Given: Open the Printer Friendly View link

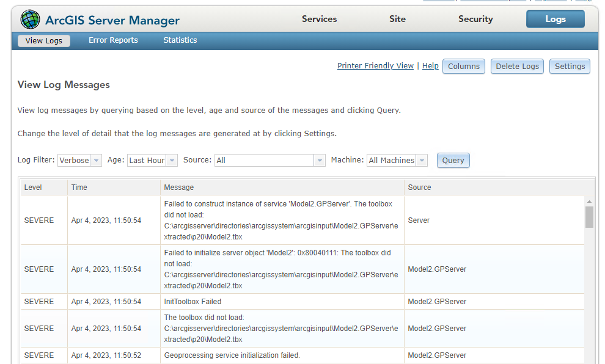Looking at the screenshot, I should pos(375,66).
